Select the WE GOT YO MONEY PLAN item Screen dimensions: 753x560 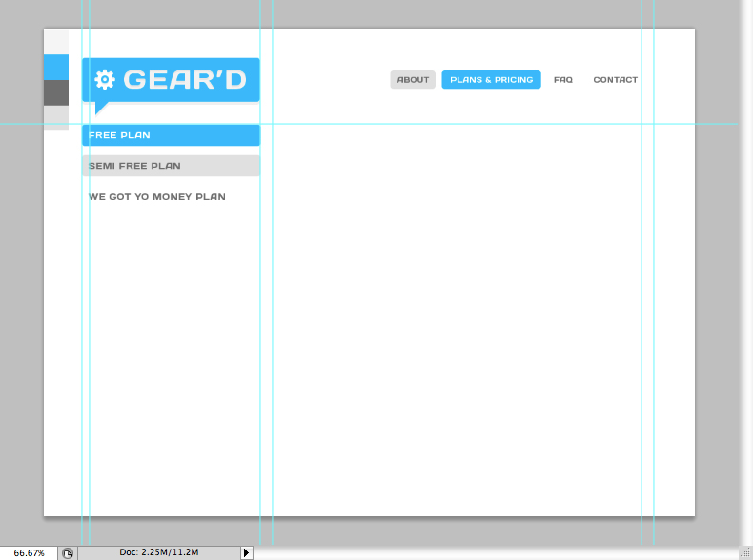point(157,197)
